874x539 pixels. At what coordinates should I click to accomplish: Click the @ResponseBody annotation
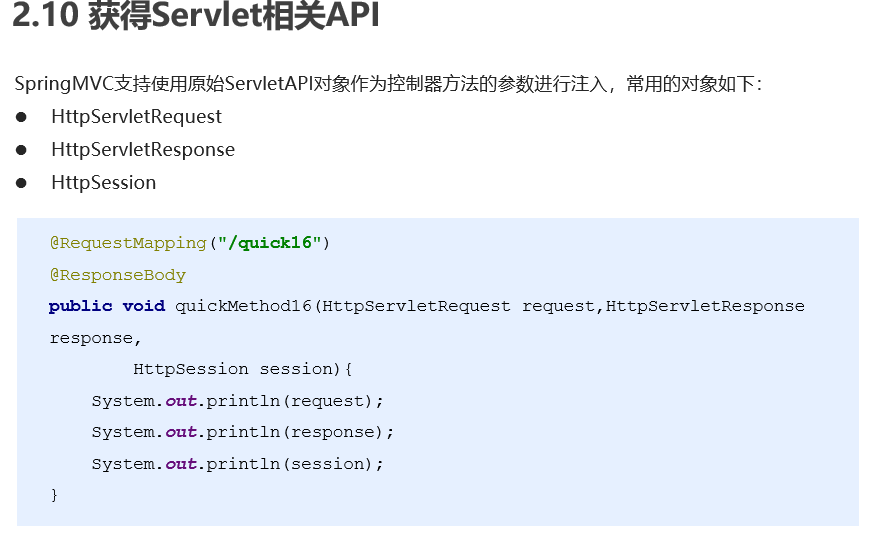click(118, 275)
